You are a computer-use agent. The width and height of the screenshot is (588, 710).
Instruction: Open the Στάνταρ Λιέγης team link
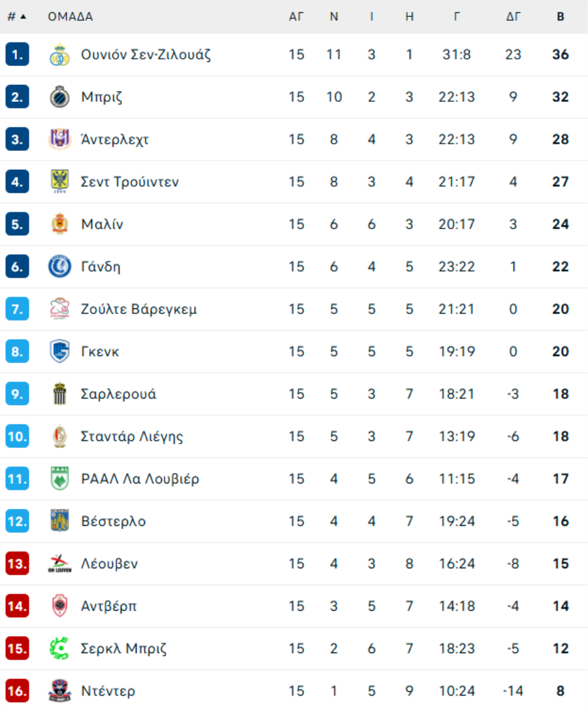pyautogui.click(x=132, y=436)
